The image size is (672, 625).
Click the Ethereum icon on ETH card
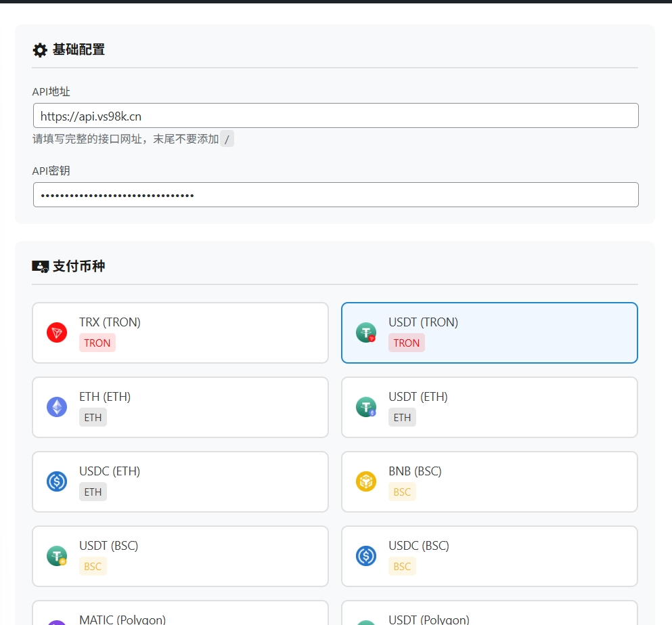pyautogui.click(x=57, y=407)
